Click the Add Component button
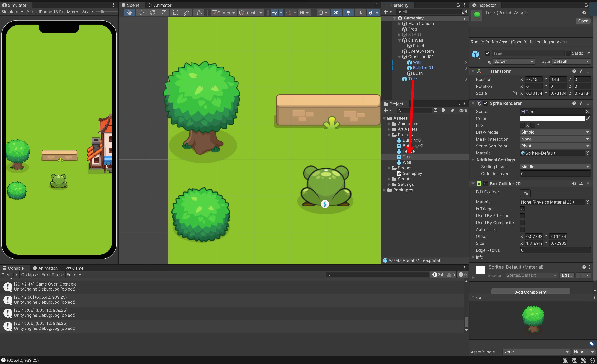Image resolution: width=597 pixels, height=364 pixels. (531, 292)
